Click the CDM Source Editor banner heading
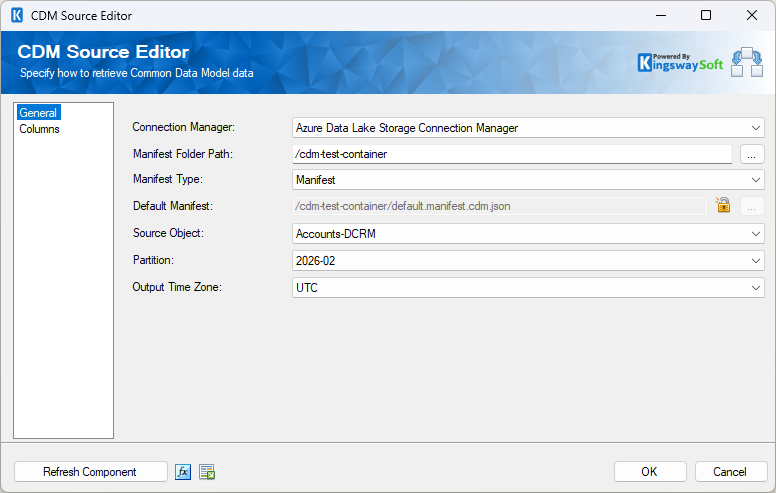The height and width of the screenshot is (493, 776). (103, 52)
